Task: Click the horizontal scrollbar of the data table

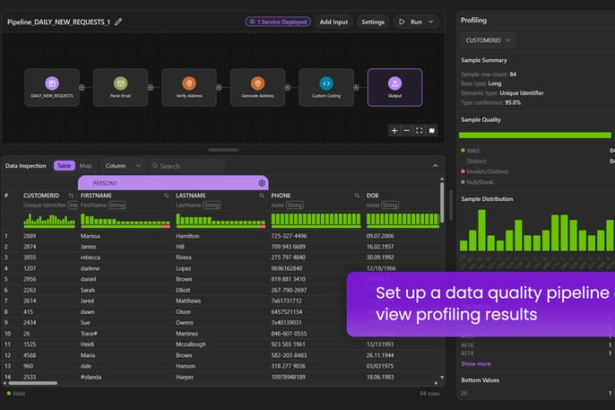Action: pyautogui.click(x=33, y=383)
